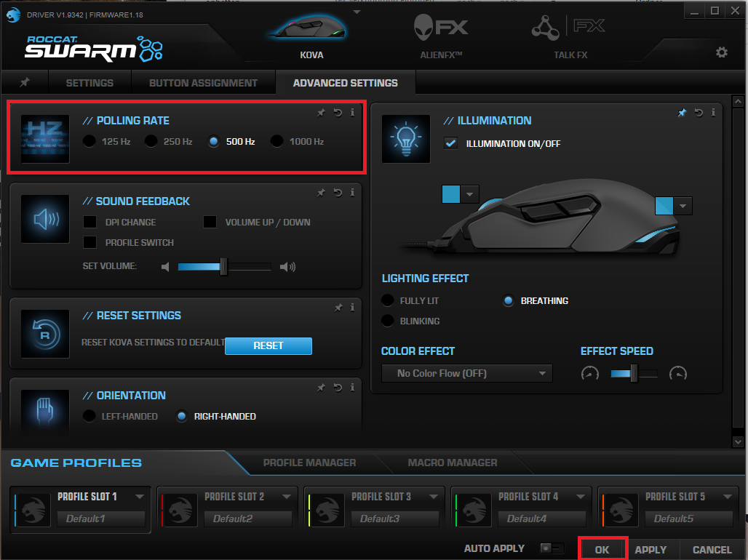
Task: Show info for Polling Rate panel
Action: click(x=352, y=113)
